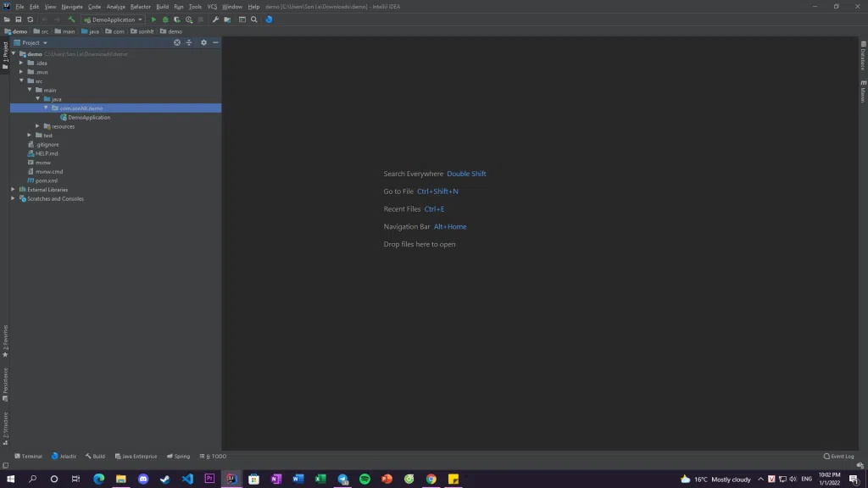This screenshot has width=868, height=488.
Task: Build the project with the hammer icon
Action: pyautogui.click(x=71, y=19)
